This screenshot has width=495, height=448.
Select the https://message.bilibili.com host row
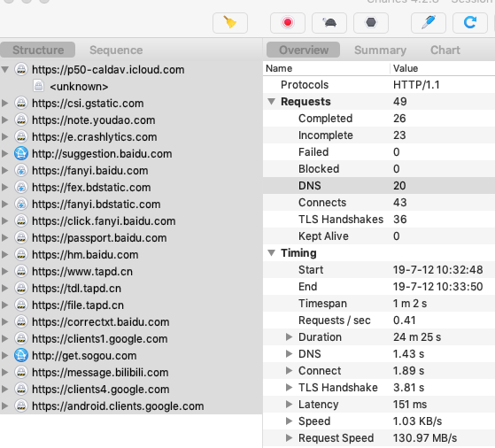pos(131,372)
